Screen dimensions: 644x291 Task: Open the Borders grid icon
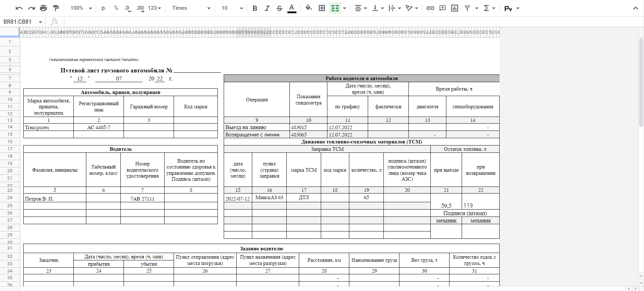pos(322,8)
